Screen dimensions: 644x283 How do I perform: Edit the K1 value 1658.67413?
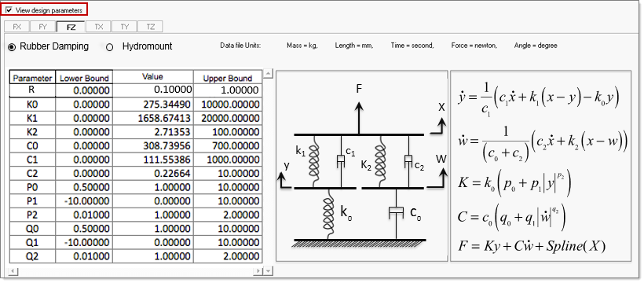tap(153, 119)
